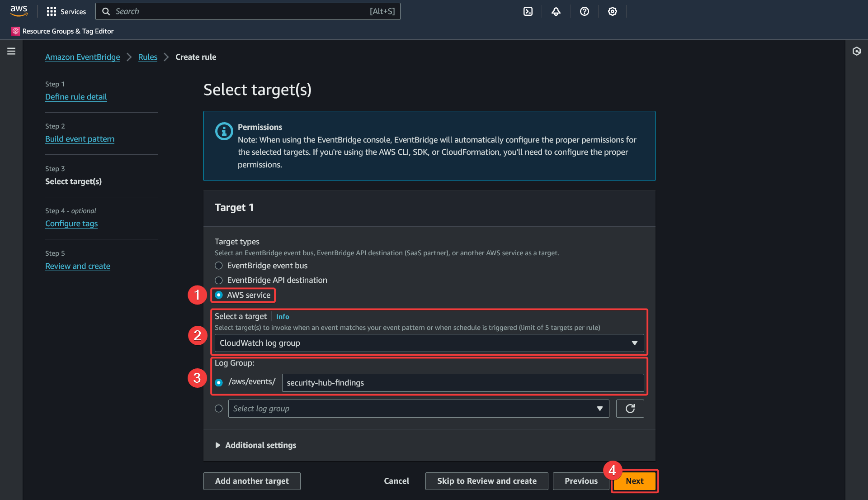Select the EventBridge event bus option
Image resolution: width=868 pixels, height=500 pixels.
coord(219,266)
